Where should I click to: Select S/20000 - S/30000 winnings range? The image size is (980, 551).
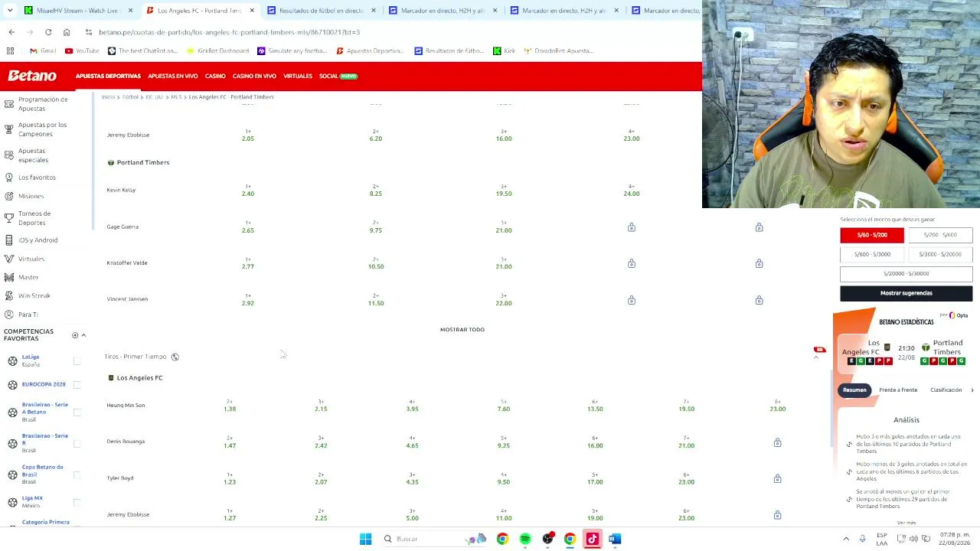coord(906,273)
